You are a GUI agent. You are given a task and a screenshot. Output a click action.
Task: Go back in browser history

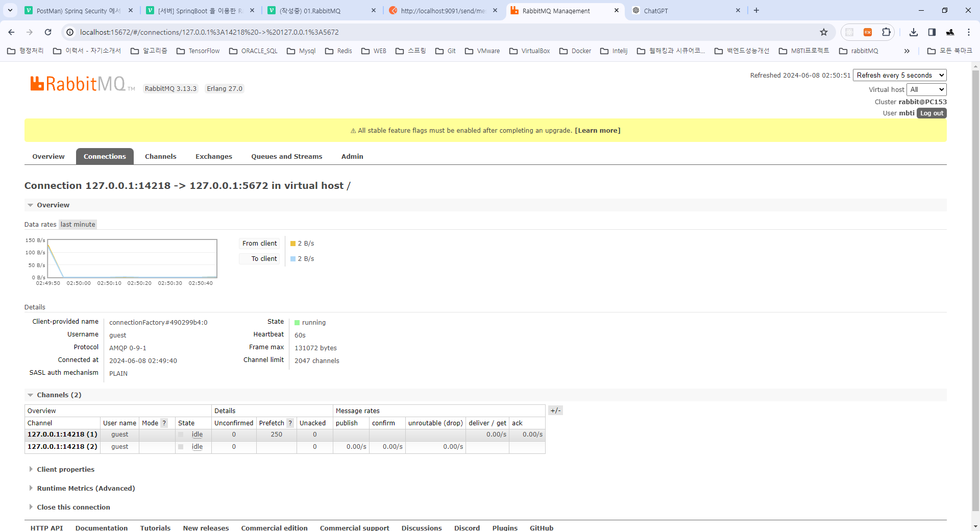(x=11, y=32)
